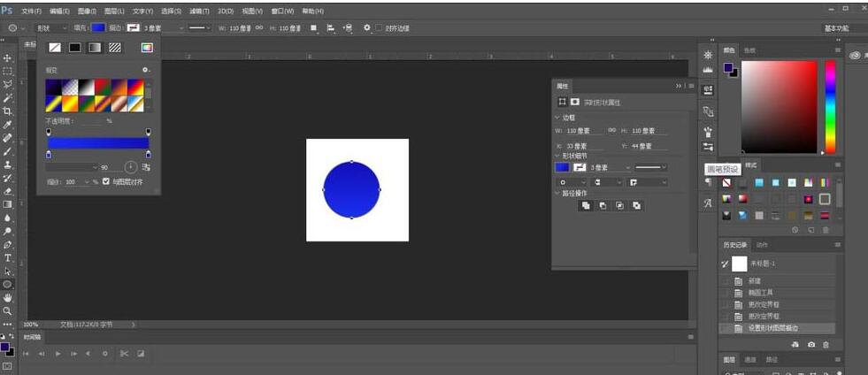This screenshot has height=375, width=868.
Task: Select the Zoom magnifier tool
Action: (7, 310)
